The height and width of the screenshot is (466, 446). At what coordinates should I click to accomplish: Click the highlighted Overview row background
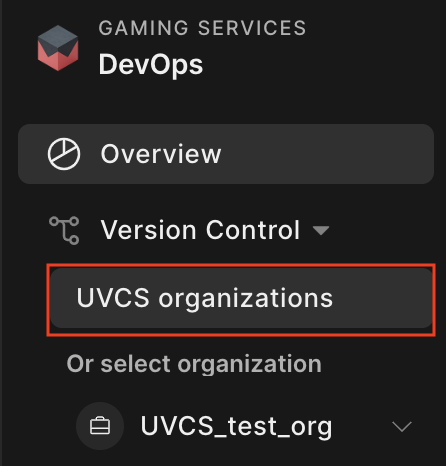(226, 154)
